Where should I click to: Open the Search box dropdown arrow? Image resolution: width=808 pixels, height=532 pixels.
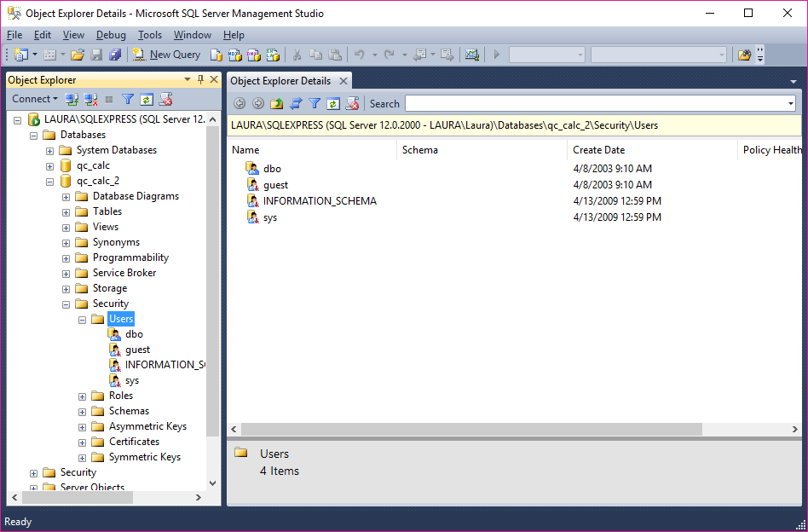(791, 104)
